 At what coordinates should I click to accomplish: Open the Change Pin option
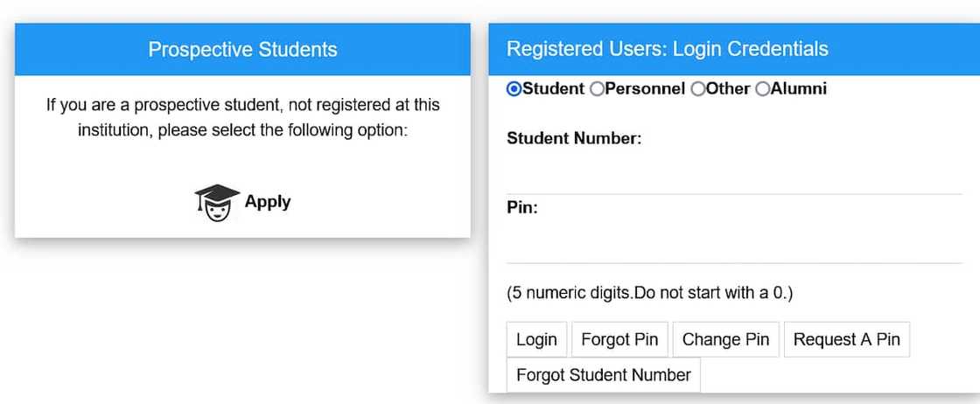point(725,339)
